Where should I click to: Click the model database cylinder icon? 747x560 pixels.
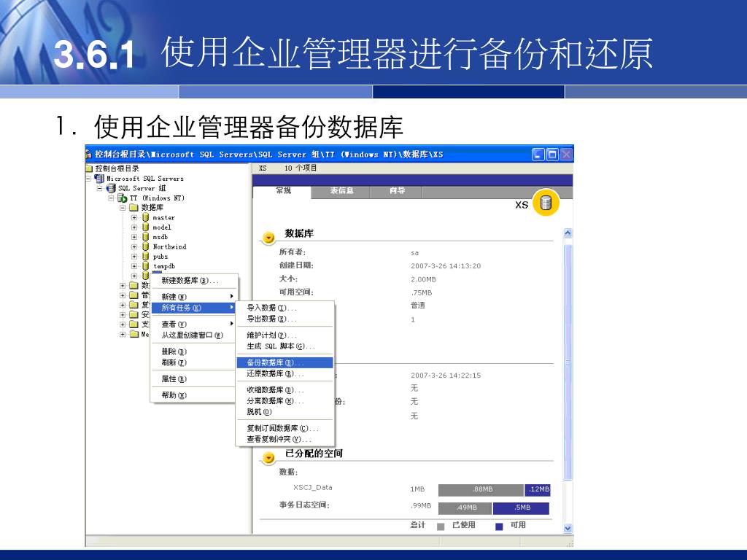146,227
